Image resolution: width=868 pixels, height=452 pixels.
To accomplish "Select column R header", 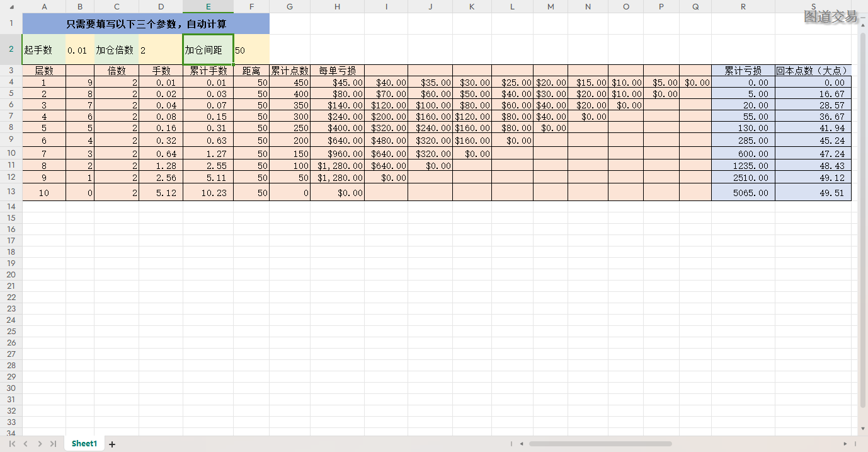I will point(743,6).
